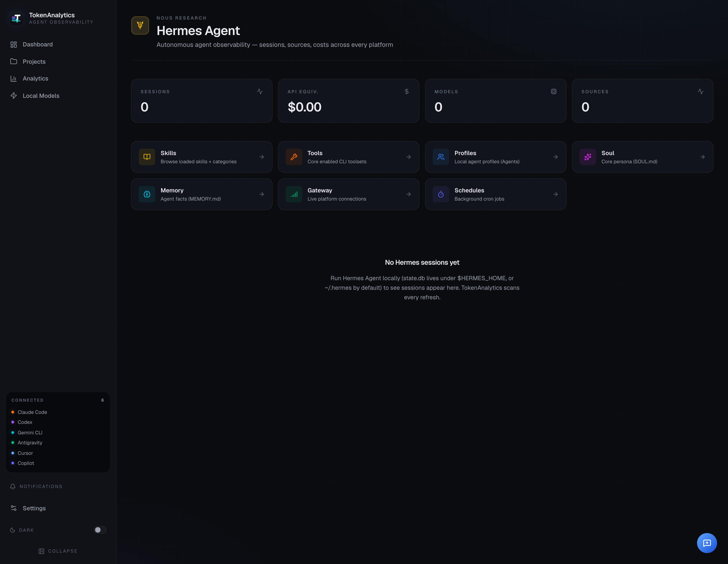Open Skills via its arrow
Image resolution: width=728 pixels, height=564 pixels.
(x=262, y=157)
